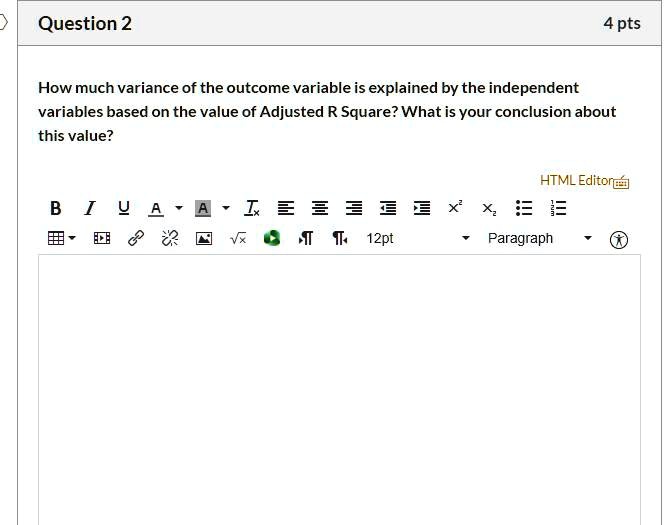
Task: Open the table insert menu
Action: [x=62, y=238]
